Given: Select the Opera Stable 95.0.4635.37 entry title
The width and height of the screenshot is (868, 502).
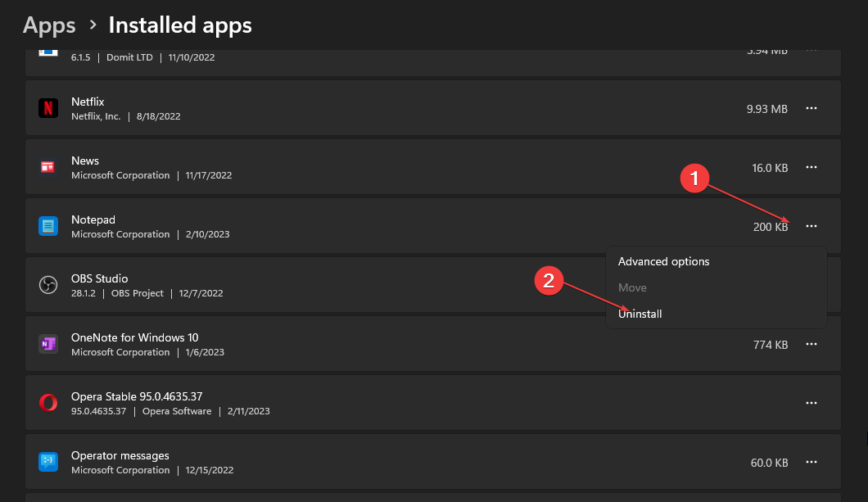Looking at the screenshot, I should coord(137,396).
